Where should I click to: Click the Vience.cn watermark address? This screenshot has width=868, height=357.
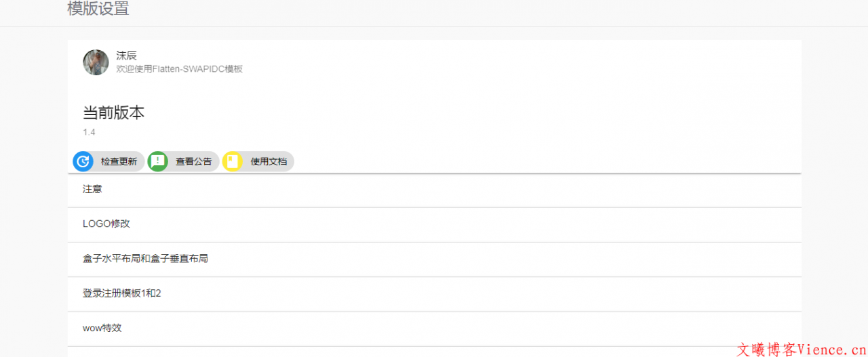(x=832, y=350)
